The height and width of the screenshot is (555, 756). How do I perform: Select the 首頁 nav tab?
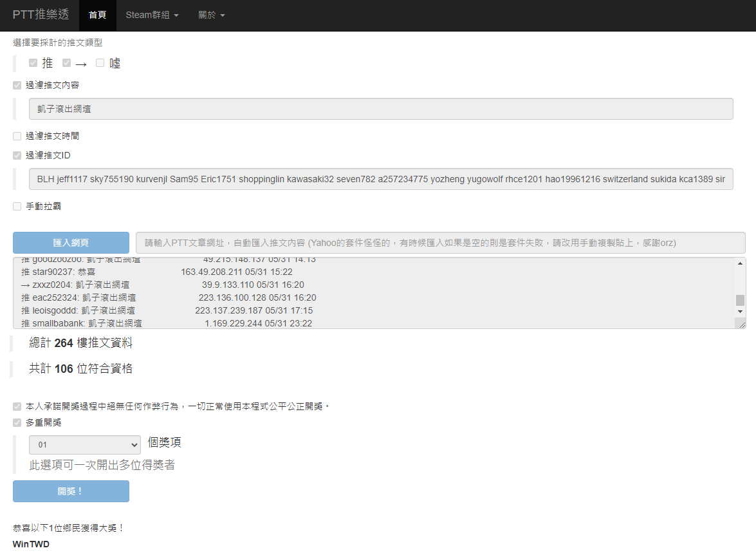pyautogui.click(x=97, y=15)
